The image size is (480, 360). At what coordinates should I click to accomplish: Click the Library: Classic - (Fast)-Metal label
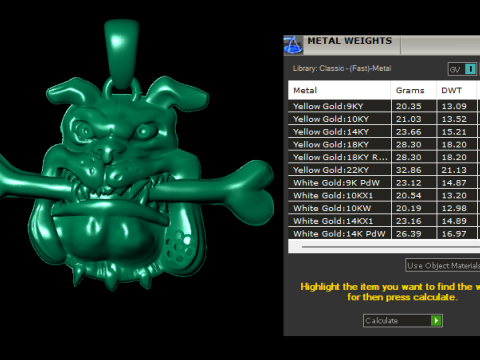tap(342, 68)
